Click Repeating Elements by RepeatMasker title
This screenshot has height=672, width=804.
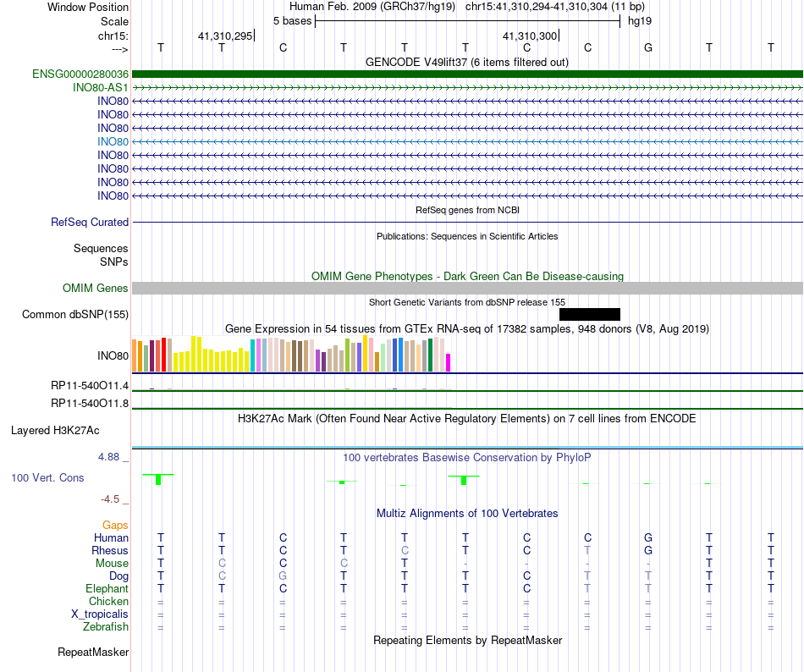click(468, 640)
